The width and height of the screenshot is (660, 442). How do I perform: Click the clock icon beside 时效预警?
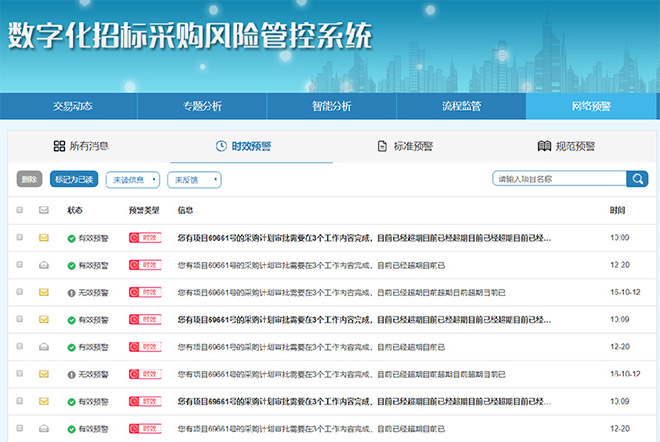point(221,146)
